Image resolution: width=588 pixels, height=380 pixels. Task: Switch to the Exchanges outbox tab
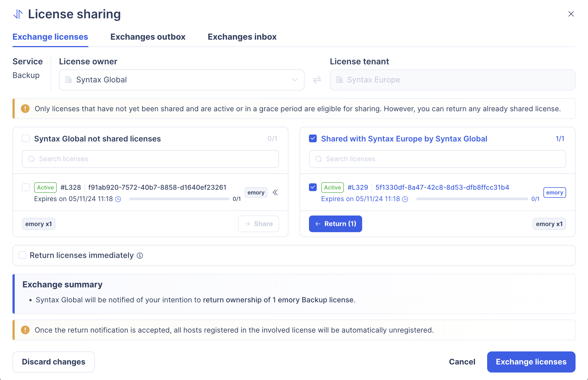(x=148, y=37)
